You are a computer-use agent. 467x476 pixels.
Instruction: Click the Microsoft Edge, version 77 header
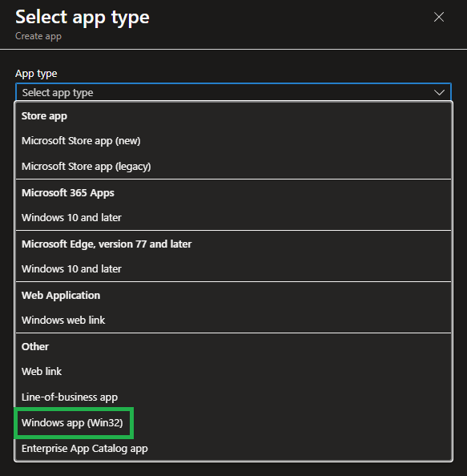(107, 244)
